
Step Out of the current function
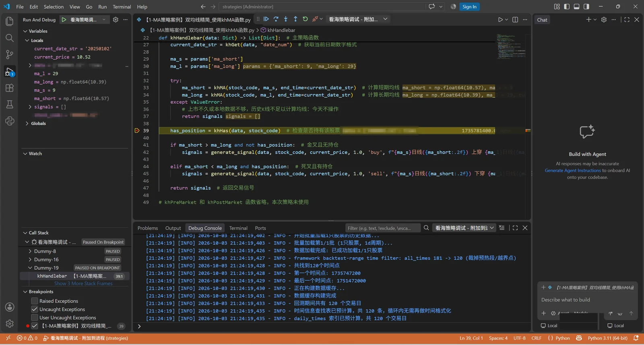point(295,19)
